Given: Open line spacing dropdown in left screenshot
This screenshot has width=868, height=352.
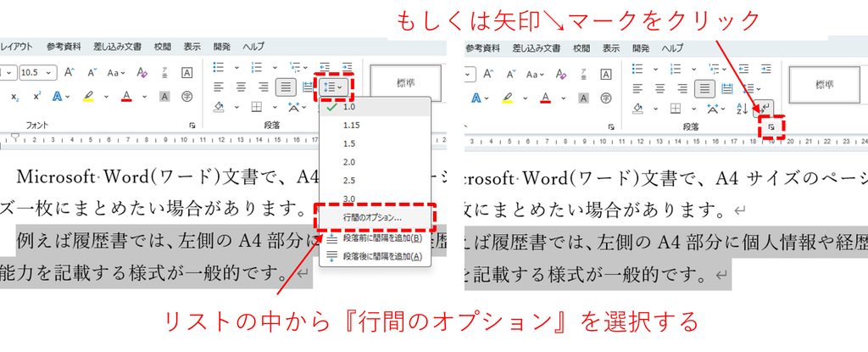Looking at the screenshot, I should coord(333,87).
